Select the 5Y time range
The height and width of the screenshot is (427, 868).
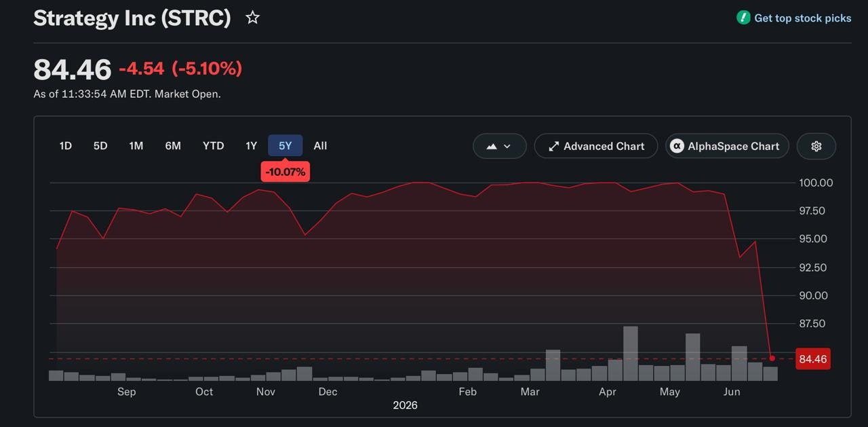[285, 145]
